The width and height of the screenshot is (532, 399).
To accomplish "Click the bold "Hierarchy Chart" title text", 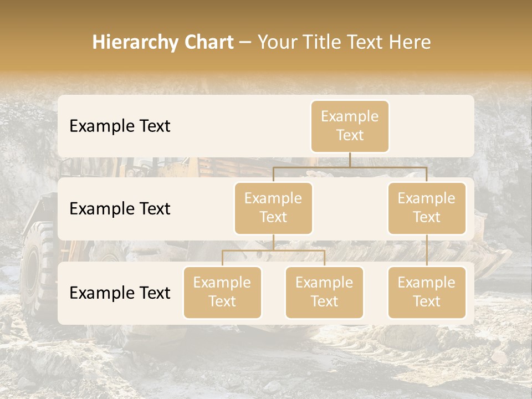I will pos(162,42).
